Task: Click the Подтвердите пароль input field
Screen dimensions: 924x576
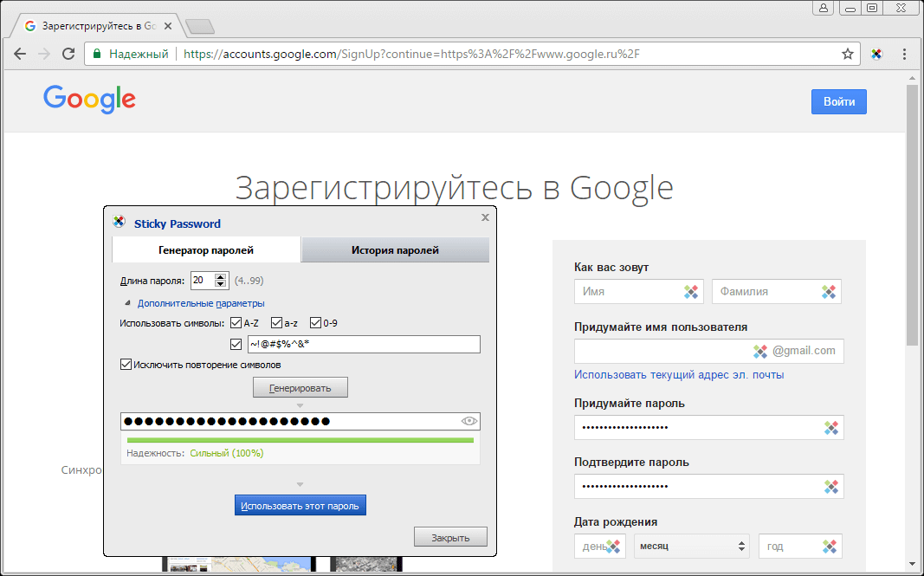Action: (x=709, y=487)
